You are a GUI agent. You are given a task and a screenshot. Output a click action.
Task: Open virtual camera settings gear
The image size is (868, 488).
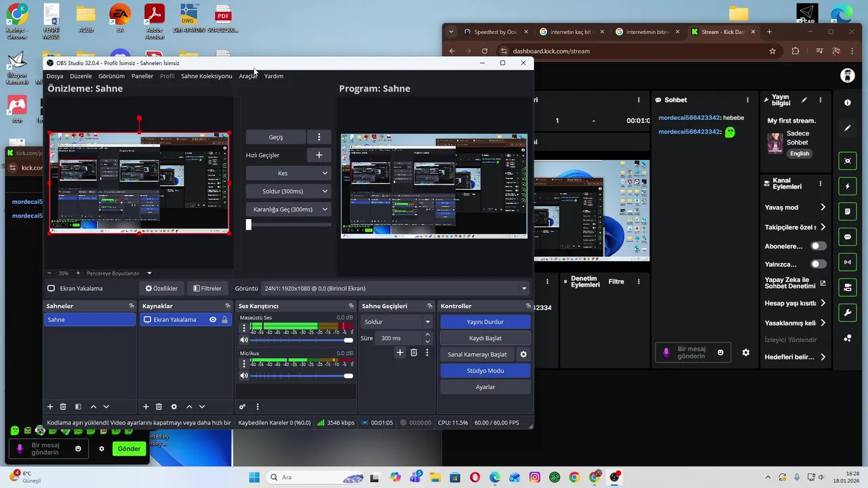pos(523,354)
